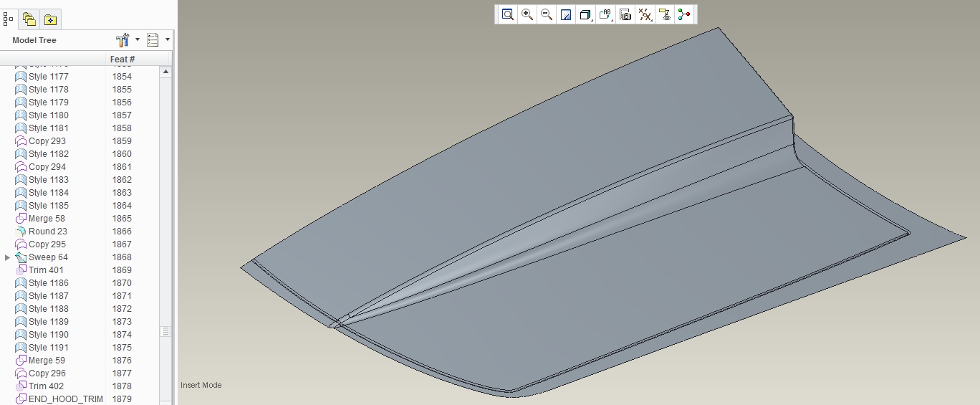Click the Feat # column header

coord(123,59)
